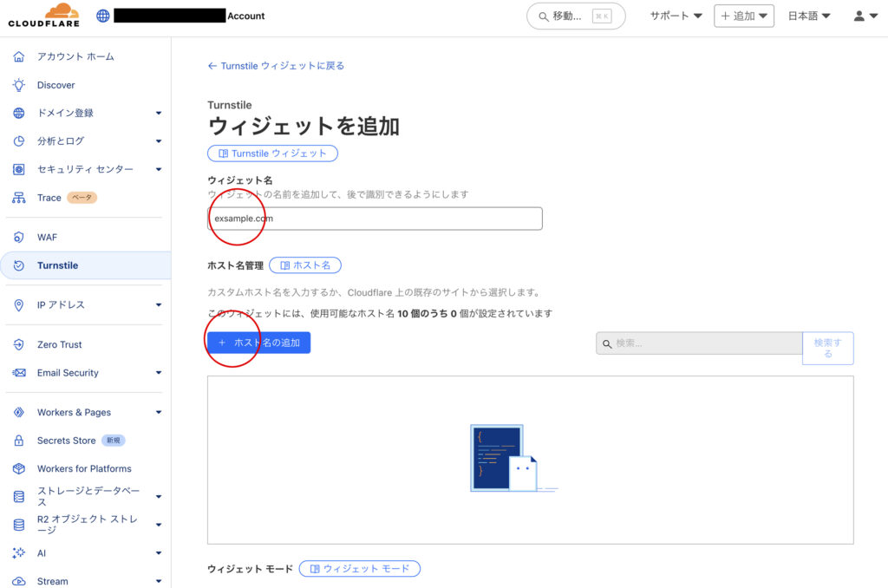The height and width of the screenshot is (588, 888).
Task: Click the 新規 badge next to Secrets Store
Action: tap(114, 441)
